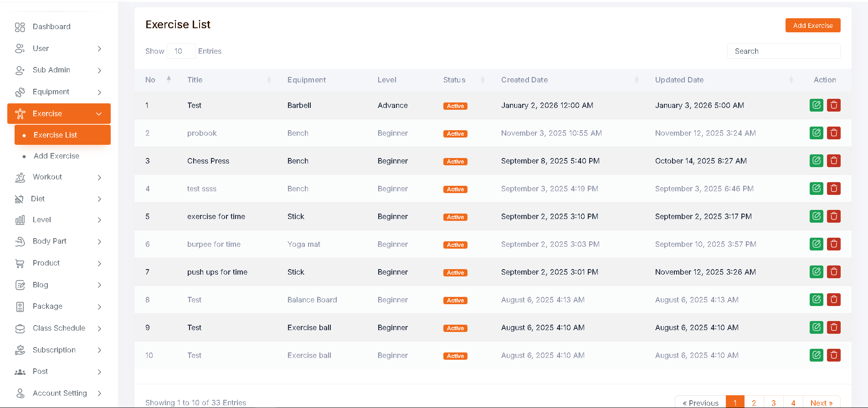
Task: Click into the Search input field
Action: click(783, 51)
